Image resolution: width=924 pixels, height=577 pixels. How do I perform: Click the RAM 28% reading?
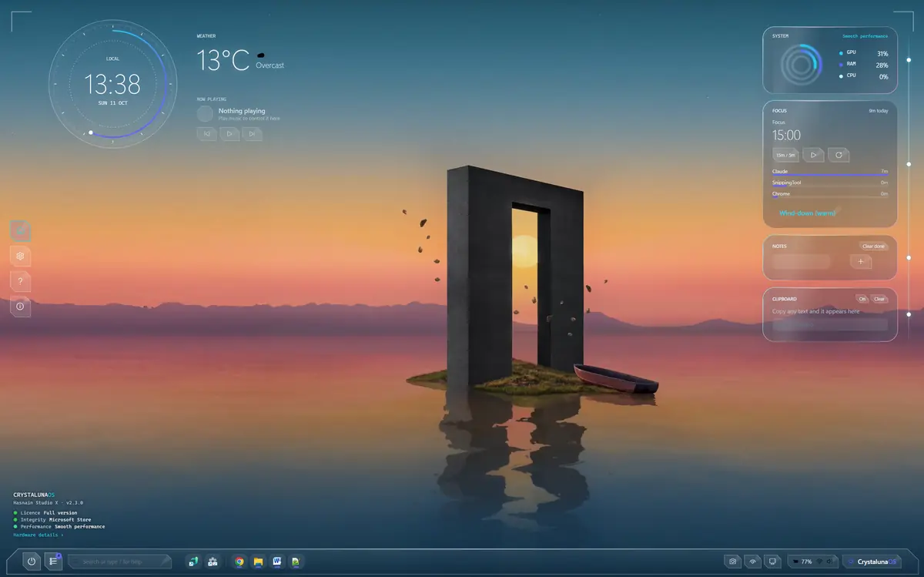[863, 65]
